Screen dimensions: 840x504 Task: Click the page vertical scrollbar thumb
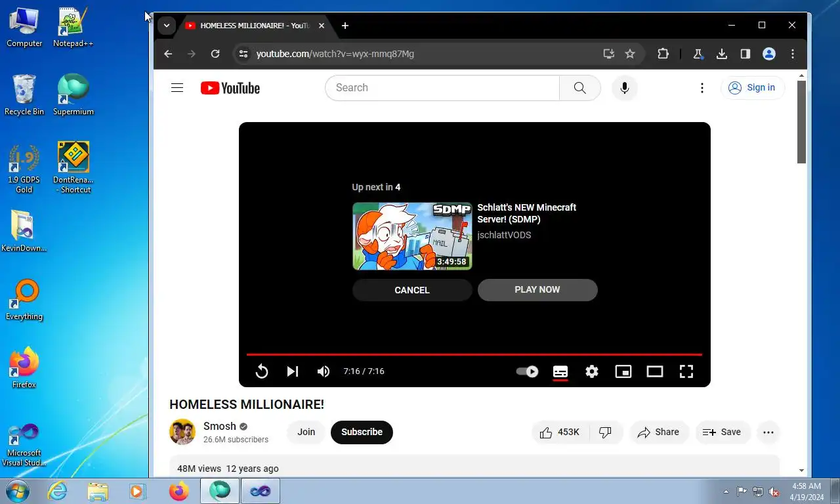(801, 122)
